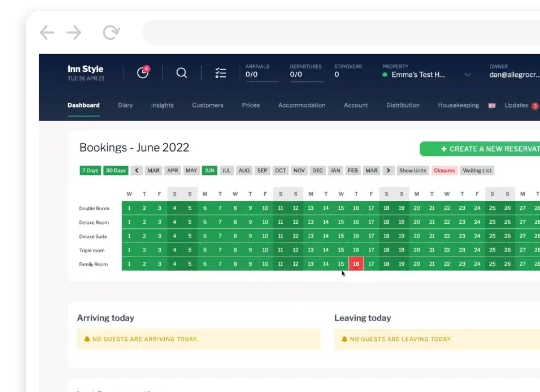
Task: Click day 1 in Double Room row
Action: [x=129, y=208]
